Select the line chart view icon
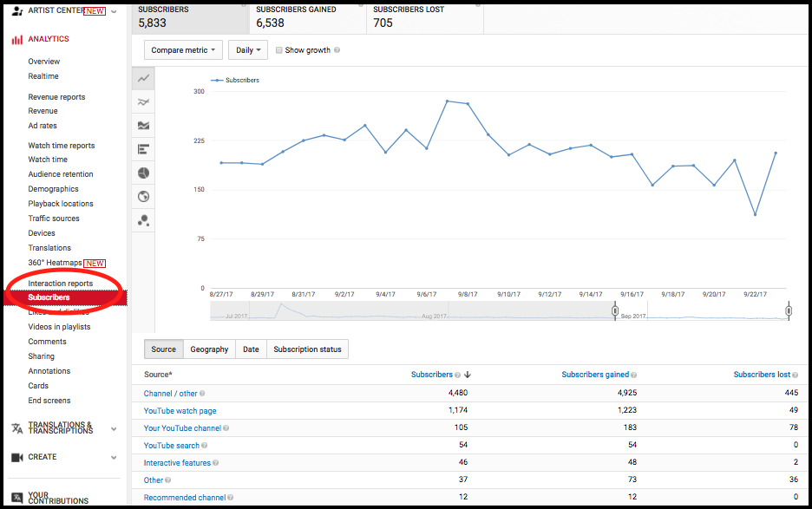Image resolution: width=812 pixels, height=509 pixels. coord(143,78)
